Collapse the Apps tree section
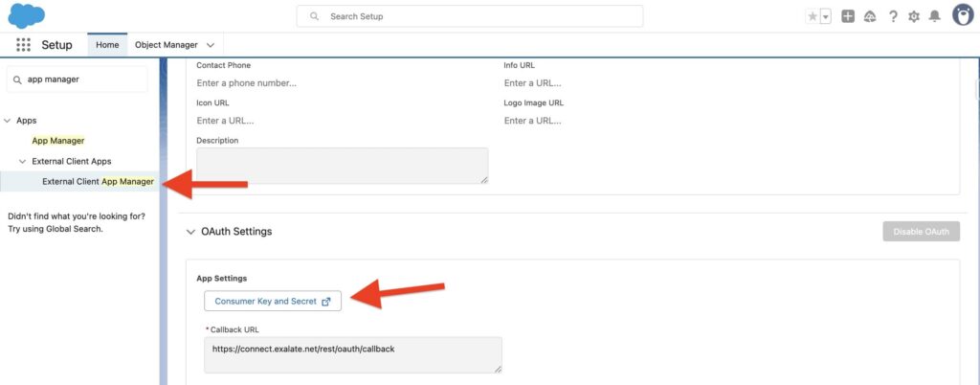980x385 pixels. (x=8, y=121)
